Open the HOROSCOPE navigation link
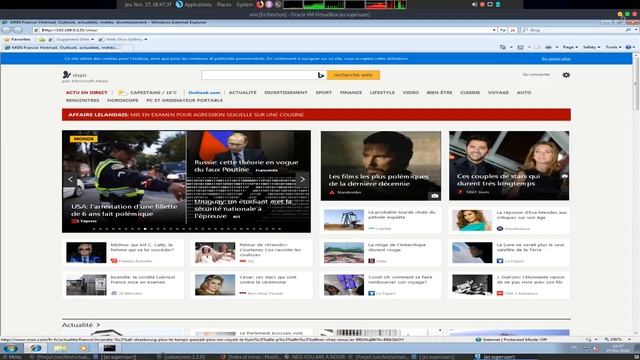 pos(122,100)
